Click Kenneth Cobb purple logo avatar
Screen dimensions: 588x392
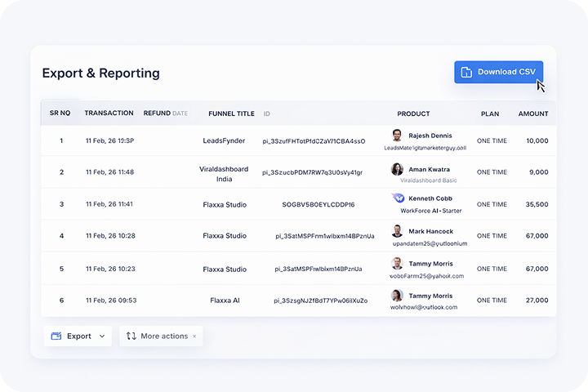click(x=397, y=198)
